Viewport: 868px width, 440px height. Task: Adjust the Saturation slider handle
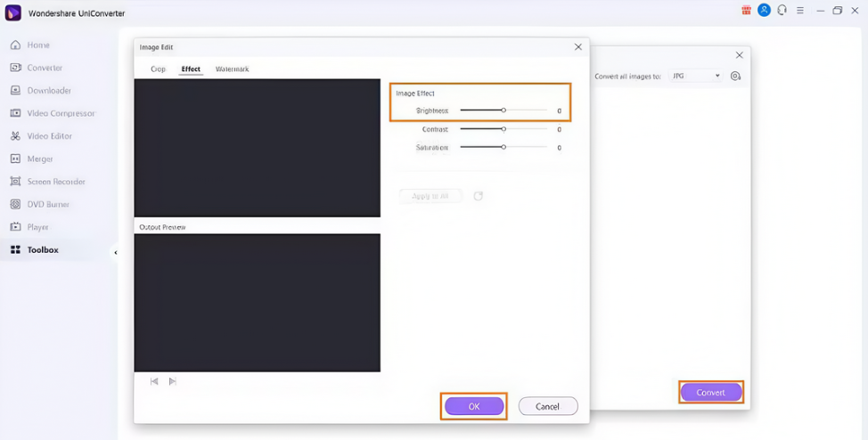point(504,147)
